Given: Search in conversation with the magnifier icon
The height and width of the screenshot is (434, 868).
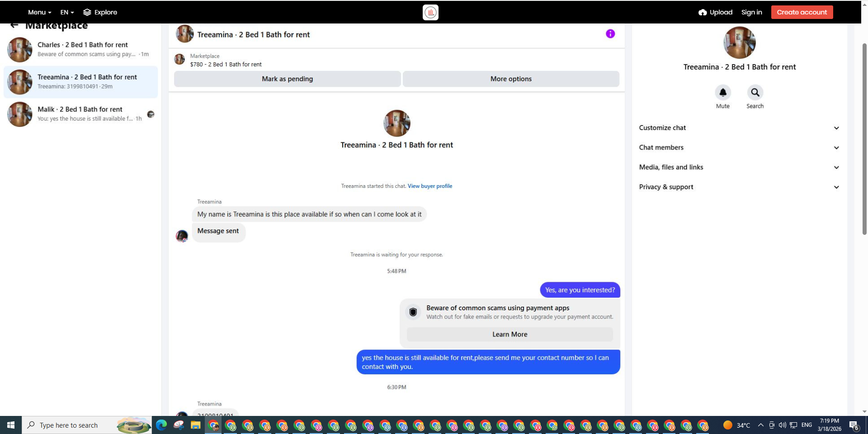Looking at the screenshot, I should pos(755,93).
